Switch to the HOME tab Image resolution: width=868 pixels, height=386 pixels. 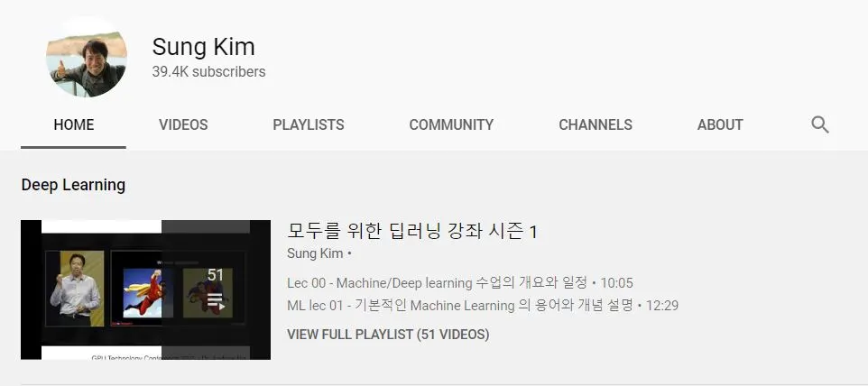(x=74, y=125)
